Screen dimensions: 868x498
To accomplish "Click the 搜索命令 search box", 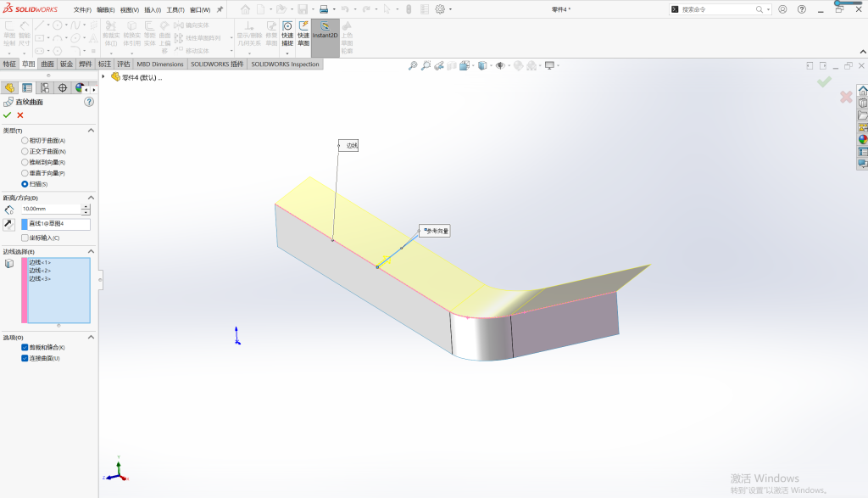I will tap(719, 9).
